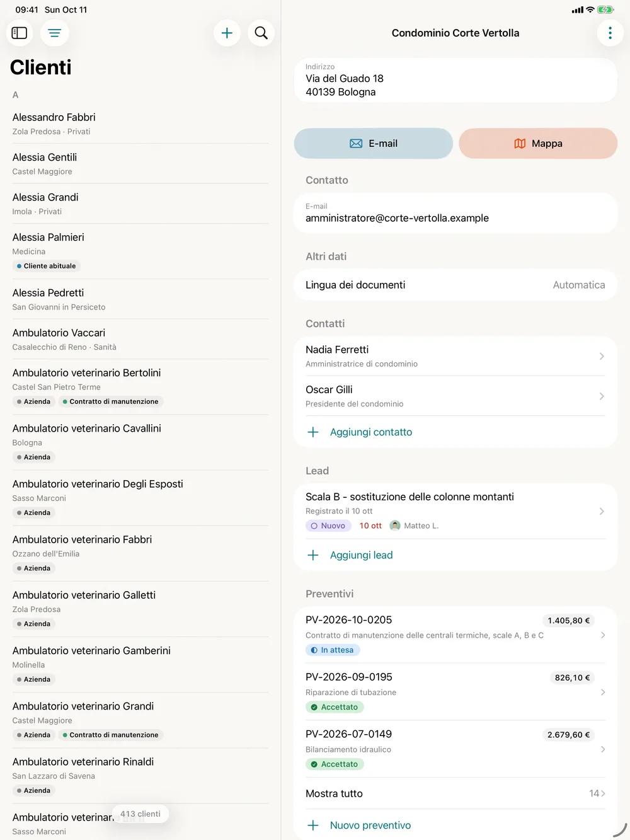Click the plus icon next to Aggiungi contatto
630x840 pixels.
313,432
